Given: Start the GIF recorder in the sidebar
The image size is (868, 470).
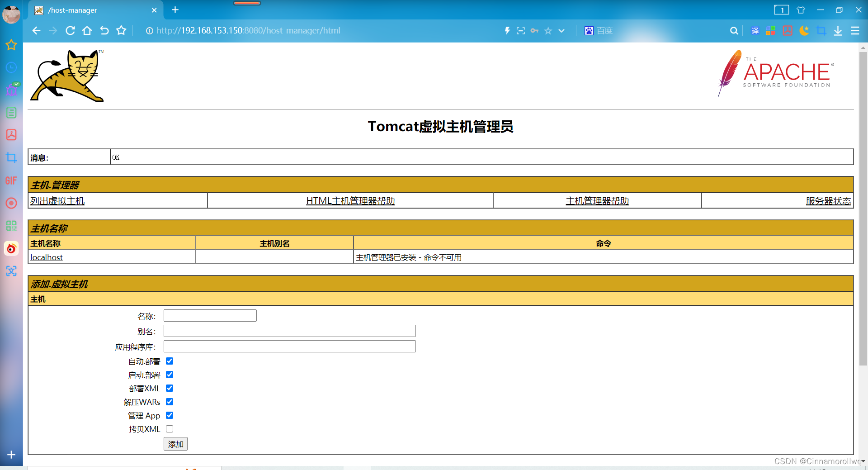Looking at the screenshot, I should [x=11, y=180].
